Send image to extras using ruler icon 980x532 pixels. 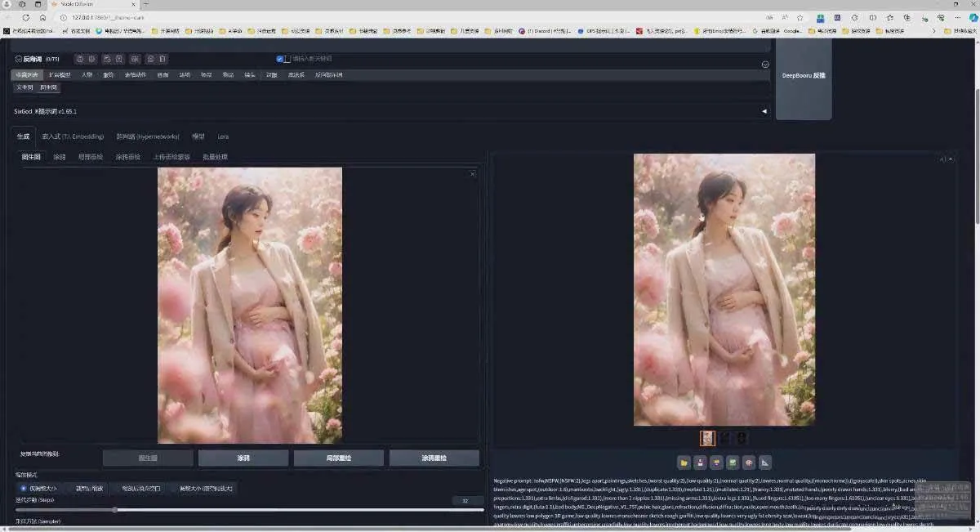765,462
